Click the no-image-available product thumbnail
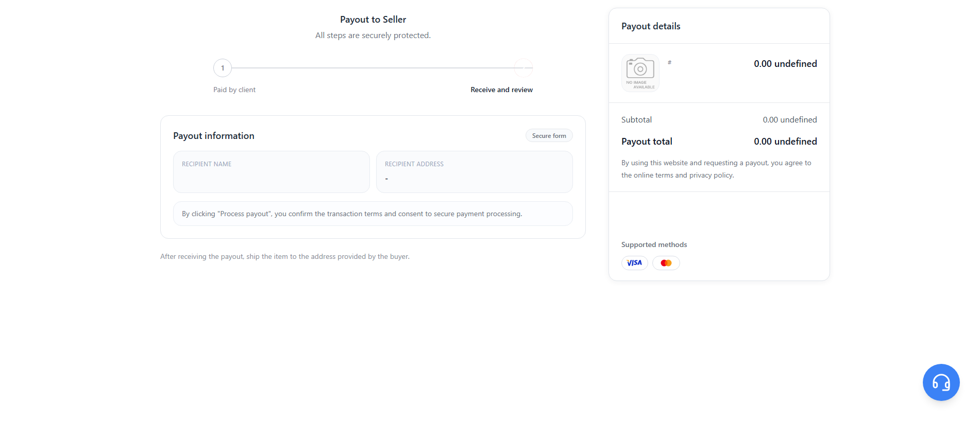The width and height of the screenshot is (980, 421). (x=640, y=73)
